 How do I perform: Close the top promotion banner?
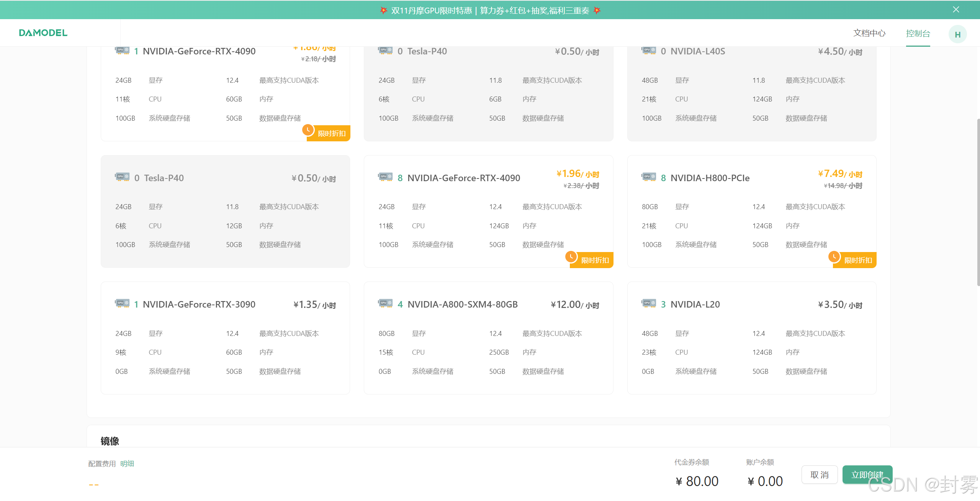point(956,10)
